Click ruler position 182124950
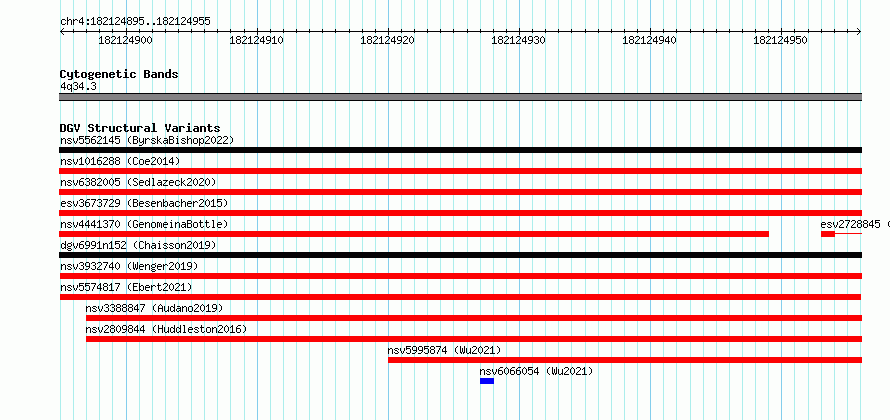 coord(780,40)
